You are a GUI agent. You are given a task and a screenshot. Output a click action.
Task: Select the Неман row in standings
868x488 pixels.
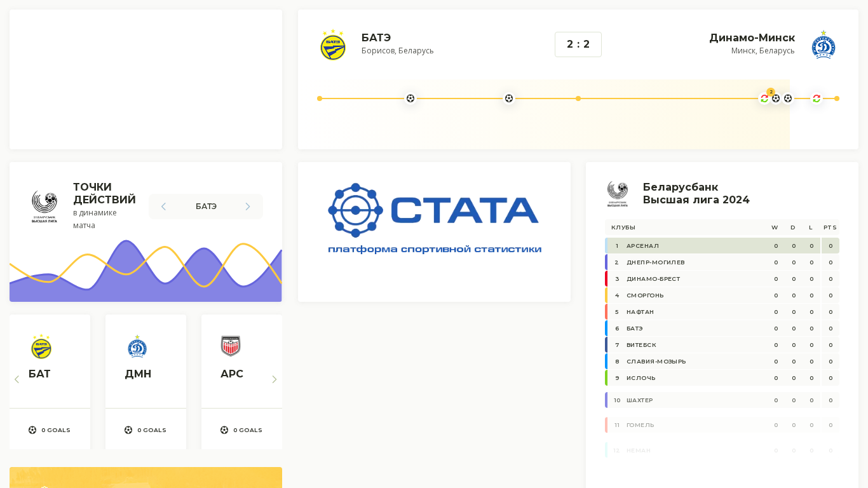tap(722, 451)
